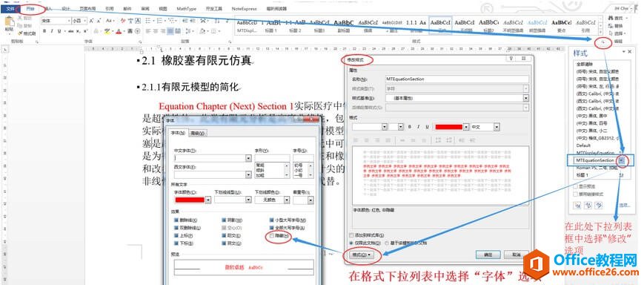This screenshot has width=644, height=285.
Task: Select the New documents based on template radio
Action: [387, 243]
